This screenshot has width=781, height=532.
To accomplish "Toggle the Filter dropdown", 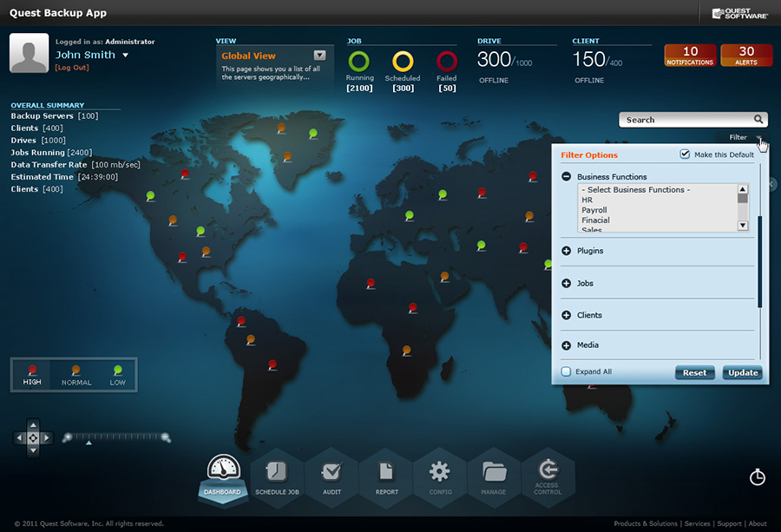I will tap(742, 137).
